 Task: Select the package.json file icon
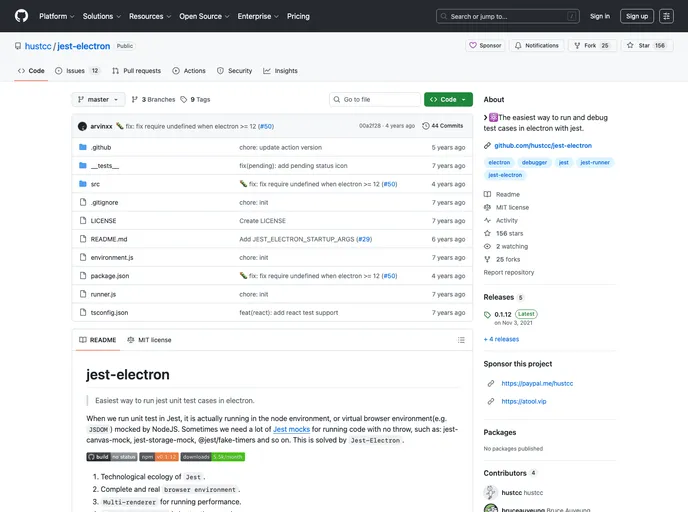pos(82,276)
